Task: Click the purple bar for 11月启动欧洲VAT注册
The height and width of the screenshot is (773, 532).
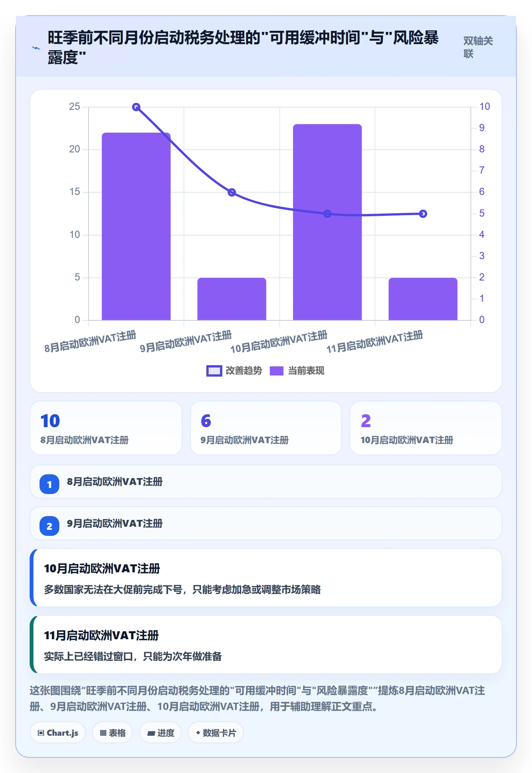Action: tap(423, 299)
